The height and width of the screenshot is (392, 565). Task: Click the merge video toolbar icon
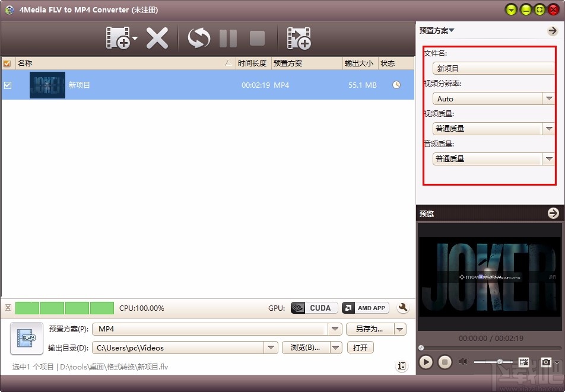tap(299, 37)
